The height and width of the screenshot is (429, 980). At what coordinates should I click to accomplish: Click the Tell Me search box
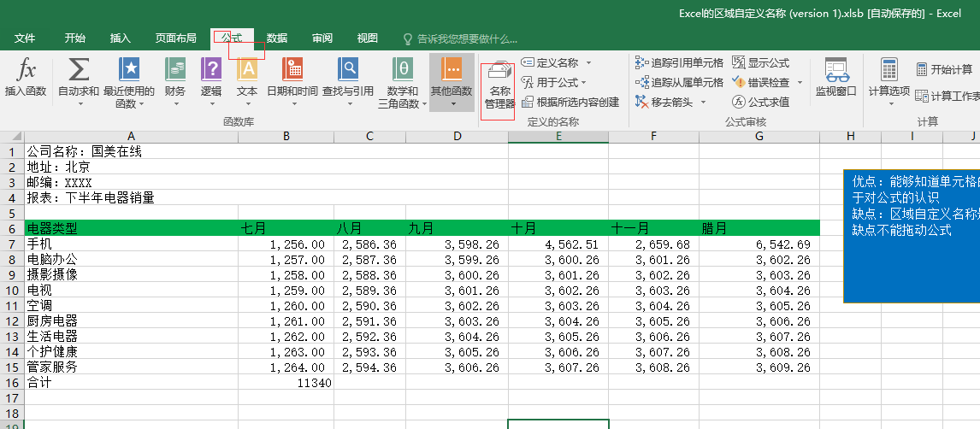point(460,38)
